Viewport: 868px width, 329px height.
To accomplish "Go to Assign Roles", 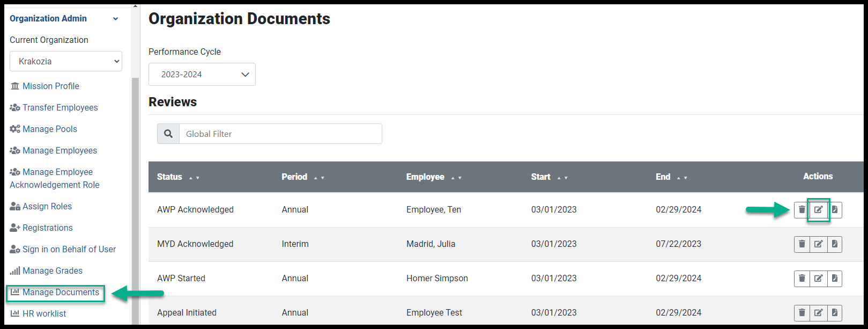I will tap(41, 206).
